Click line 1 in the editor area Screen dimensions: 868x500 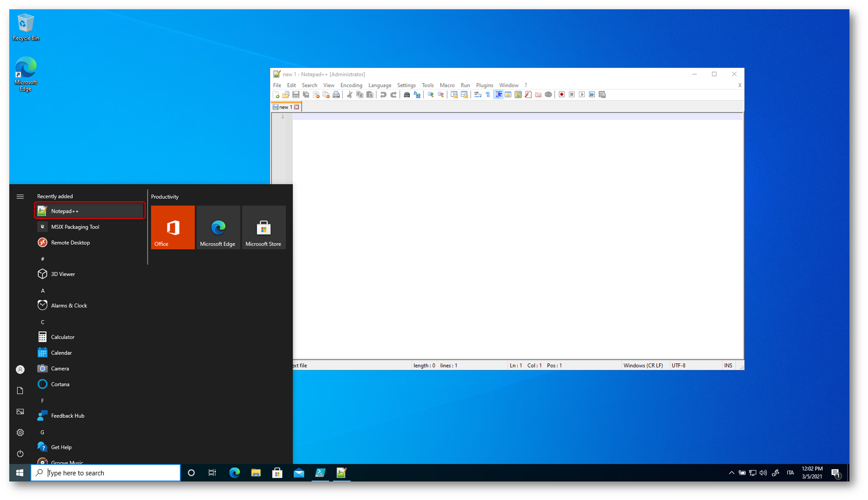tap(518, 117)
